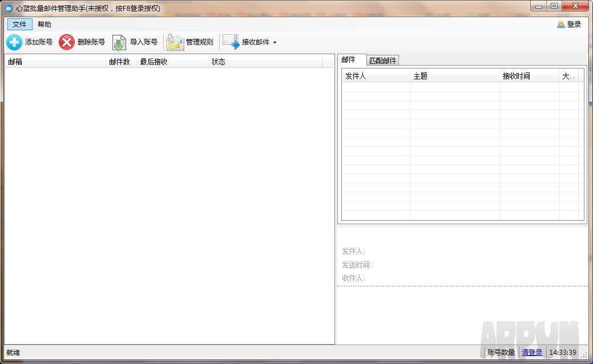The image size is (593, 364).
Task: Open the Help (帮助) menu
Action: (x=45, y=25)
